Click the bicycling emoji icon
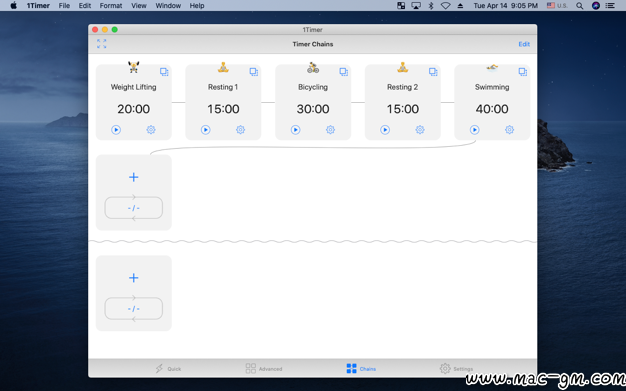Image resolution: width=626 pixels, height=391 pixels. coord(313,67)
